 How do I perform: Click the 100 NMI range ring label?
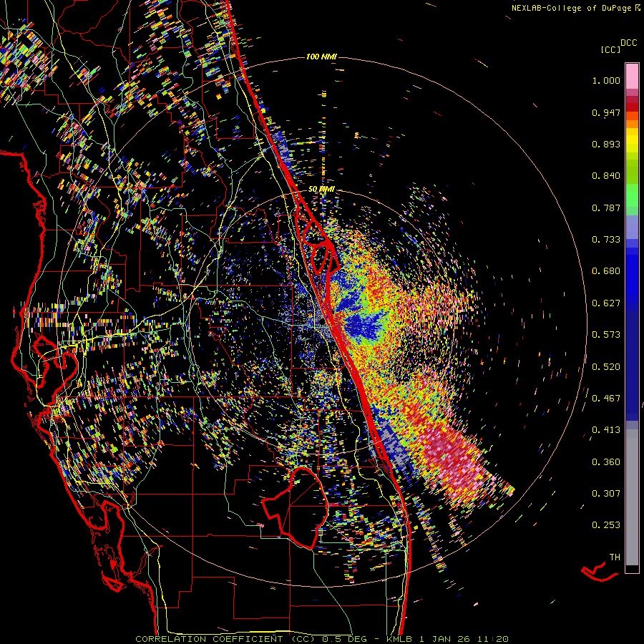click(x=321, y=57)
